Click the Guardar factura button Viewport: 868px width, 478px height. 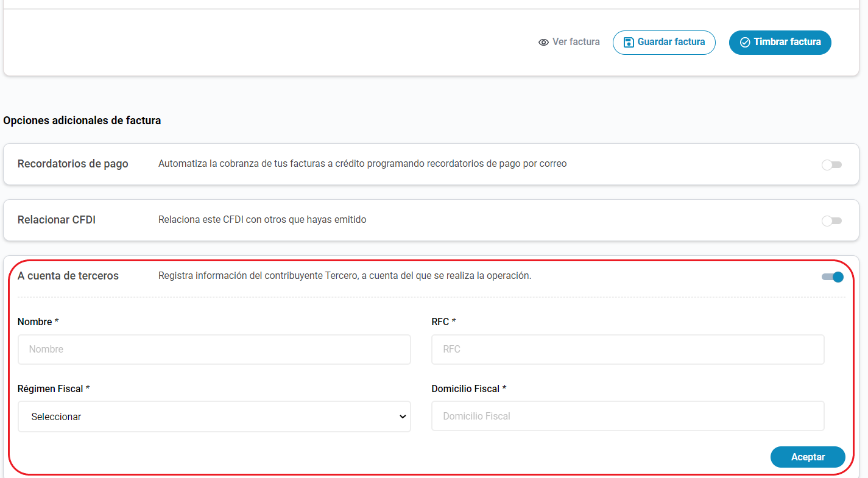pyautogui.click(x=664, y=43)
